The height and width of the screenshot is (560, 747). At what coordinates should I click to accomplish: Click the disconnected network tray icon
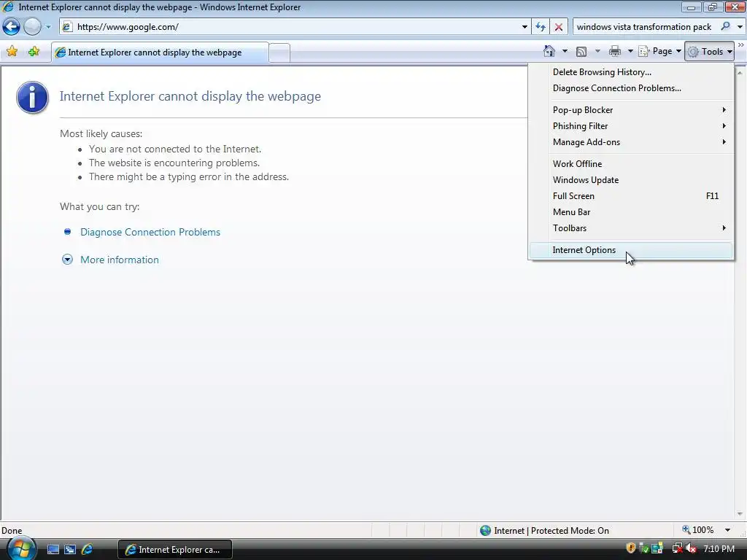[x=677, y=548]
